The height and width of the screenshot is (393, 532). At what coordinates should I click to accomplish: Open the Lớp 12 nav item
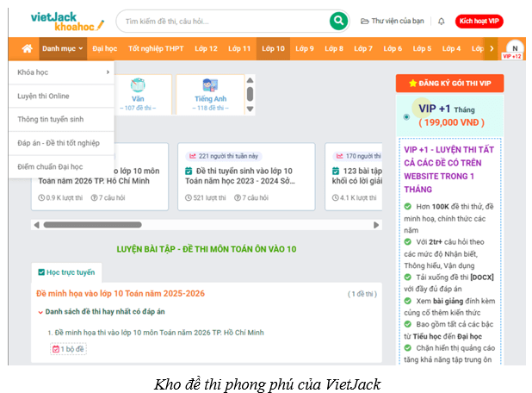tap(206, 48)
